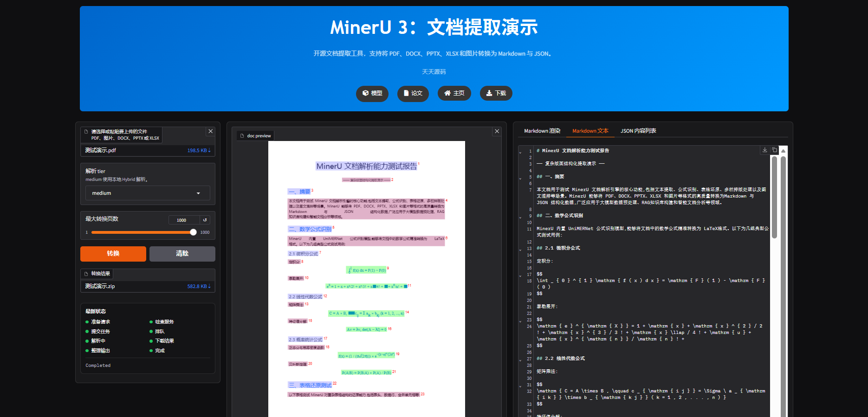Collapse the fold at line 9 数学公式识别
The height and width of the screenshot is (417, 868).
[520, 217]
